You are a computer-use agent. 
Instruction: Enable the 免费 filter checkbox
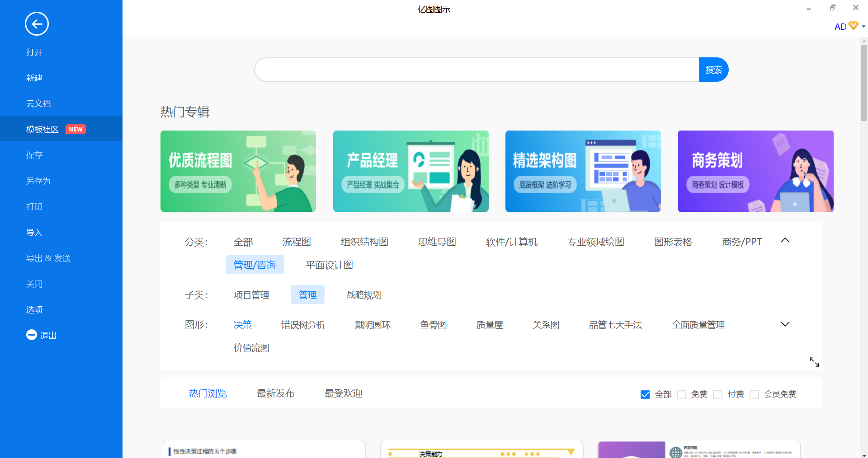682,394
